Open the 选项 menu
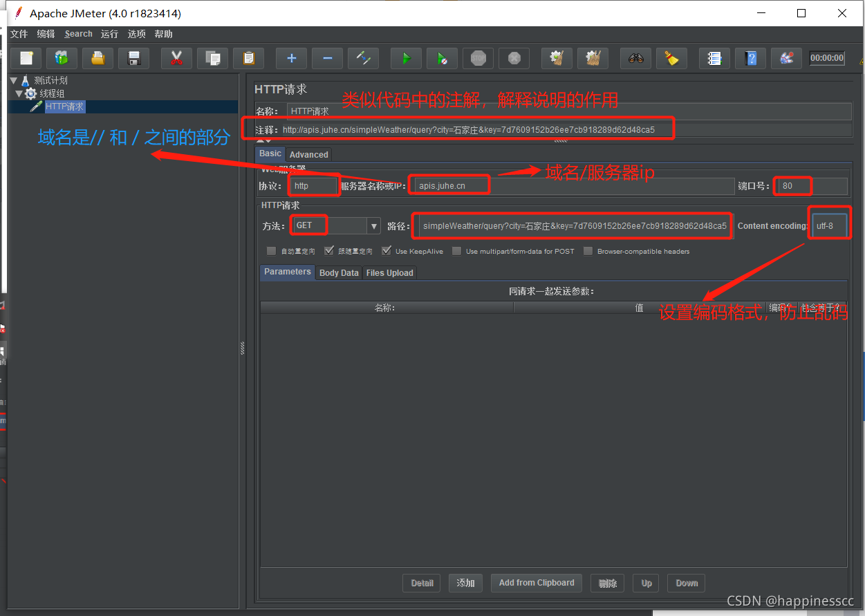 137,34
